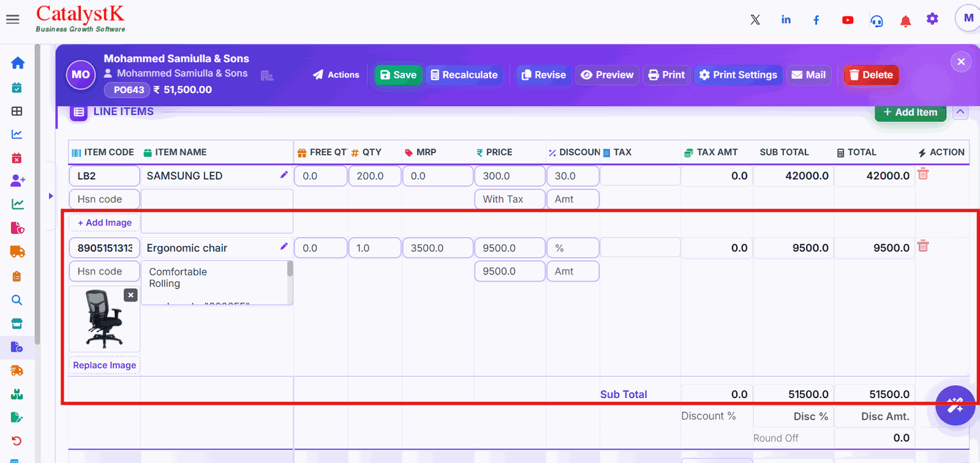Delete the SAMSUNG LED line item
Image resolution: width=980 pixels, height=463 pixels.
(923, 175)
